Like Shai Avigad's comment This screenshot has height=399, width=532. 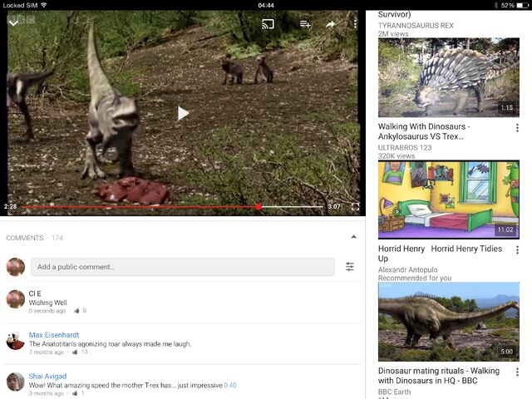coord(75,393)
